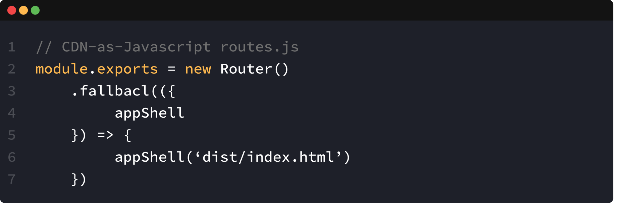Click 'routes.js' in the comment line
Image resolution: width=644 pixels, height=203 pixels.
260,47
